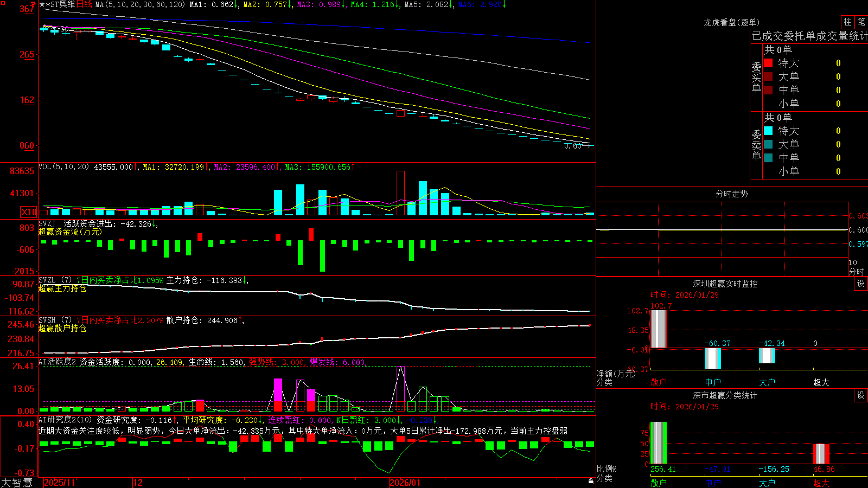This screenshot has width=868, height=488.
Task: Open settings via 设 in 深圳超赢实时监控
Action: pyautogui.click(x=861, y=284)
